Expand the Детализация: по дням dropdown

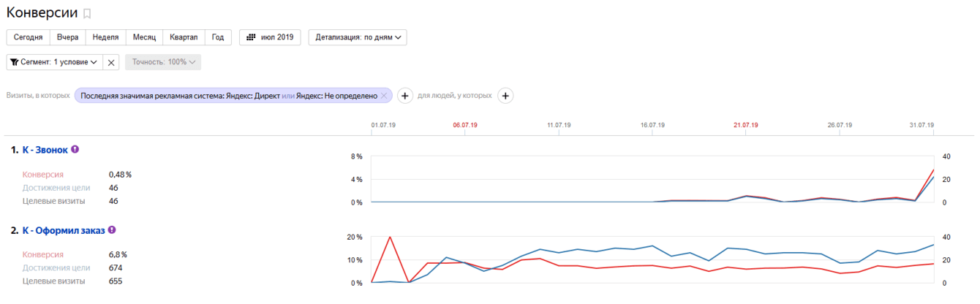tap(358, 37)
